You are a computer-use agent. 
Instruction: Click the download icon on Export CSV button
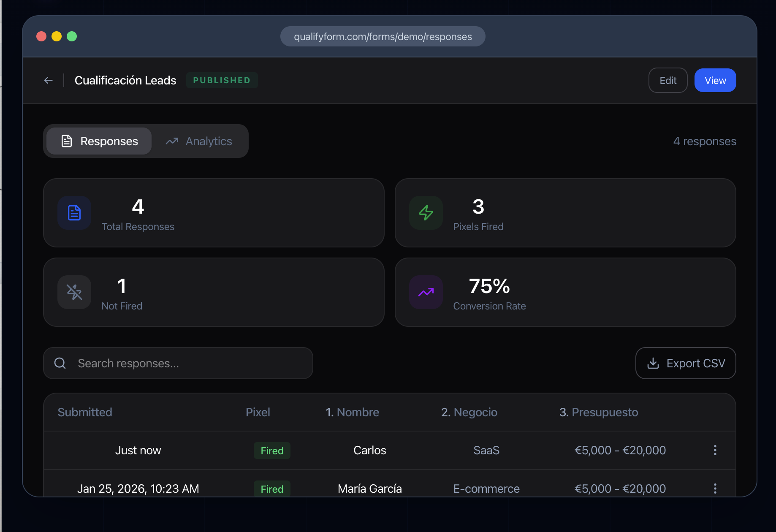(653, 363)
